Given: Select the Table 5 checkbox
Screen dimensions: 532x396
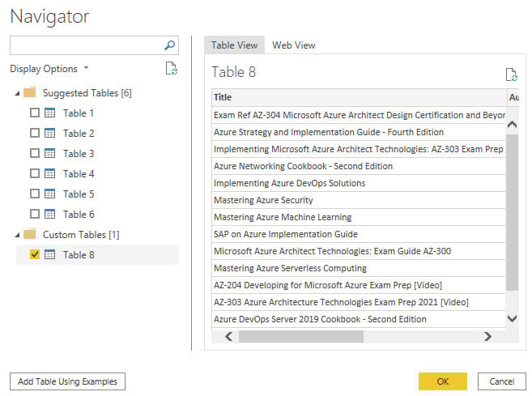Looking at the screenshot, I should click(35, 194).
